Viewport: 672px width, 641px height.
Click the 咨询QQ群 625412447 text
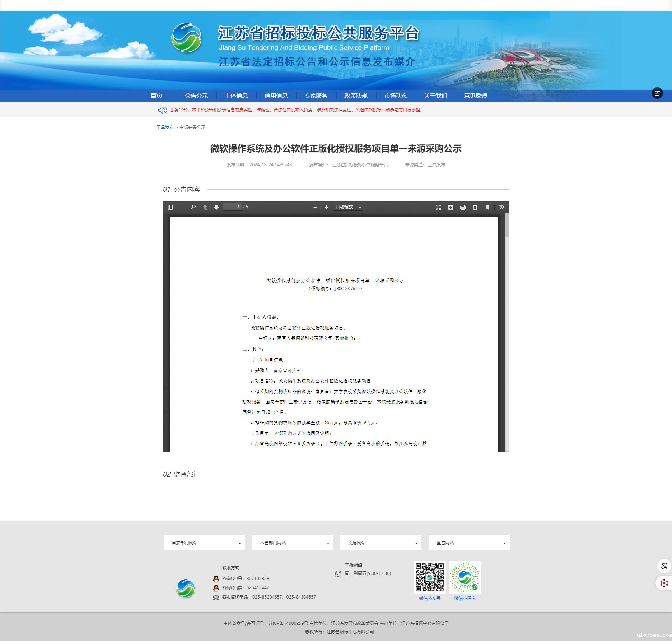246,588
